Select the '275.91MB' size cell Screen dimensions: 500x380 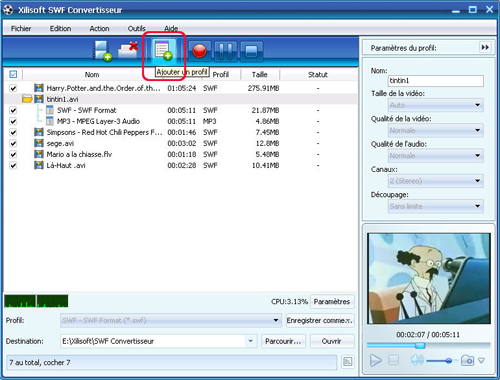pyautogui.click(x=263, y=88)
